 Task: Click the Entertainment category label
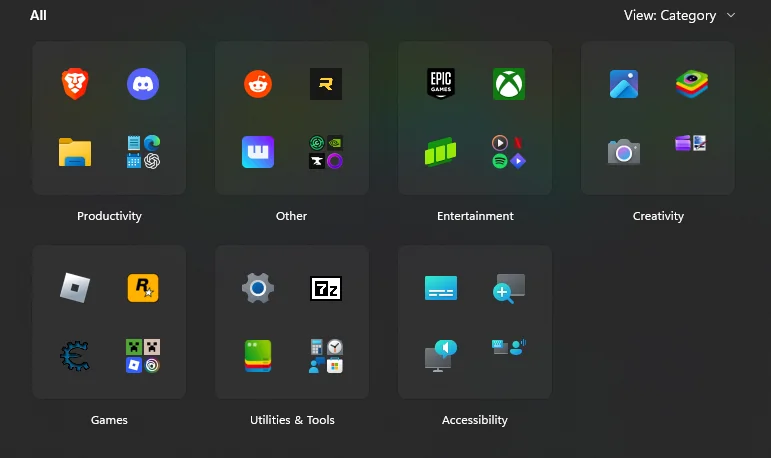[475, 216]
